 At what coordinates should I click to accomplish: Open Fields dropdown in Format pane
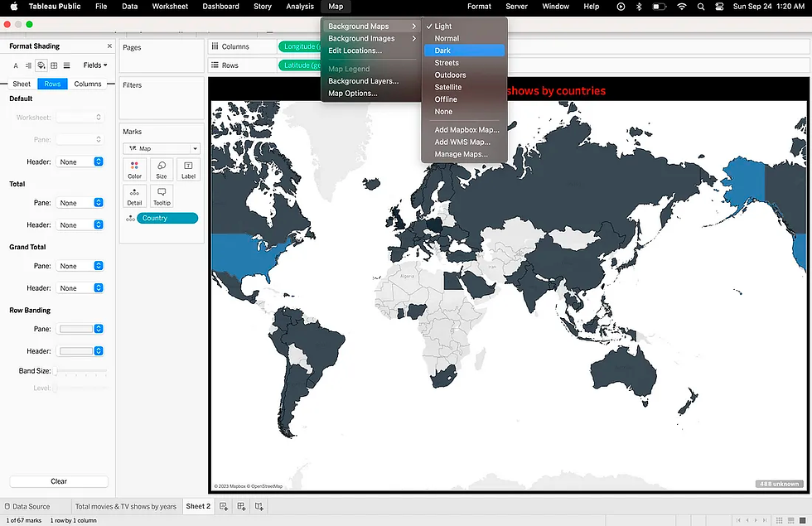95,65
